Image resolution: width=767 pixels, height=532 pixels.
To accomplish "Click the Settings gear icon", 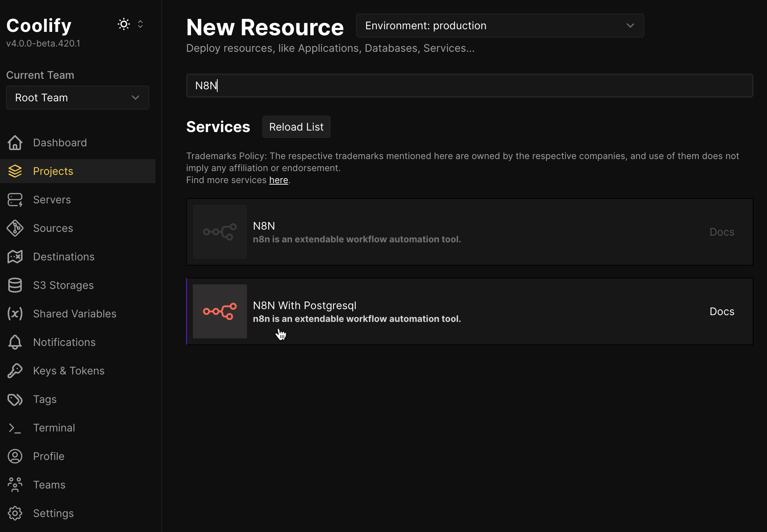I will 15,513.
